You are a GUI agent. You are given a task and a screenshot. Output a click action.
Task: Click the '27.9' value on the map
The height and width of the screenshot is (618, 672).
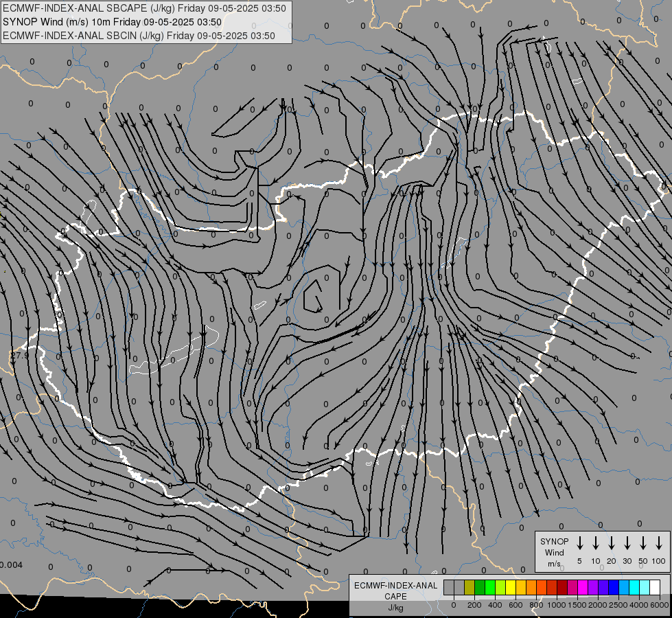[x=20, y=356]
